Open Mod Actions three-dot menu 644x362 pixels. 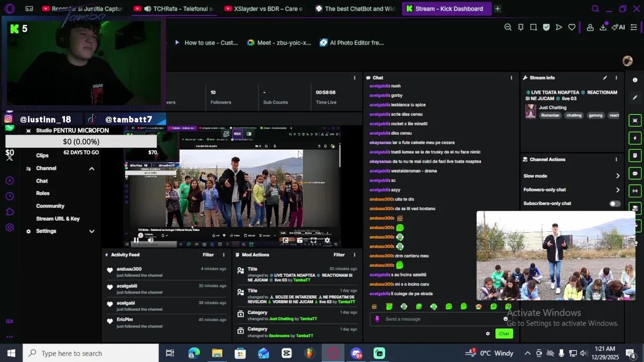point(354,255)
